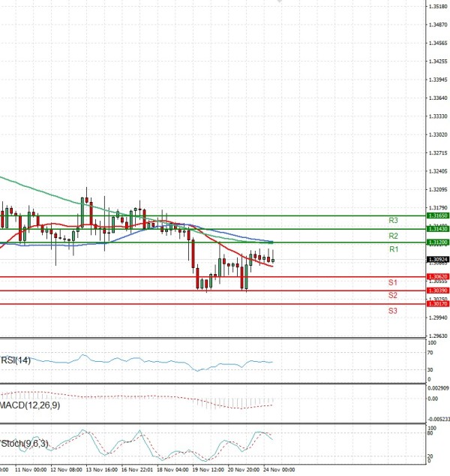
Task: Click the S1 support label
Action: click(393, 282)
